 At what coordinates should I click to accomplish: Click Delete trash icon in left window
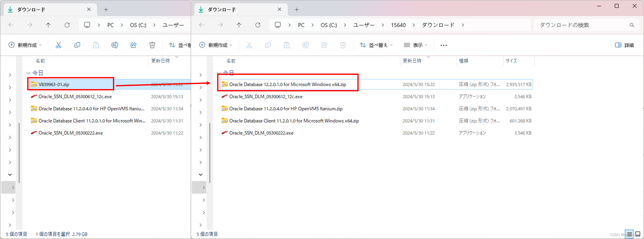pyautogui.click(x=152, y=45)
